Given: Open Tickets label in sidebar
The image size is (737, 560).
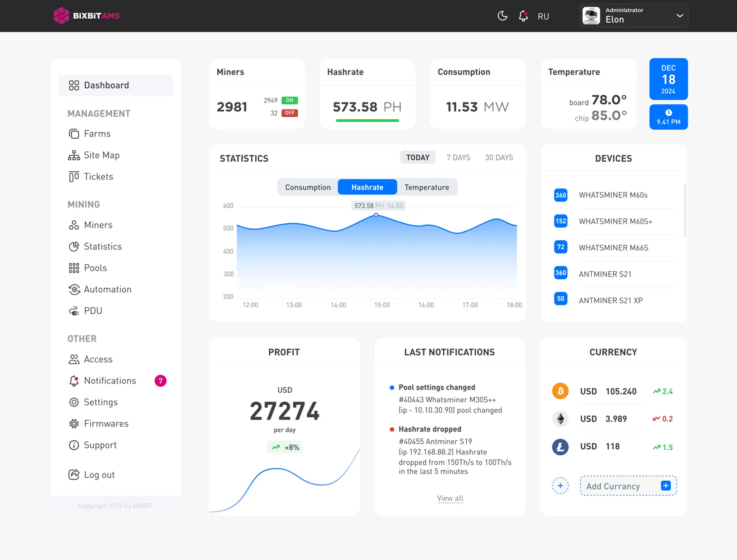Looking at the screenshot, I should [98, 177].
